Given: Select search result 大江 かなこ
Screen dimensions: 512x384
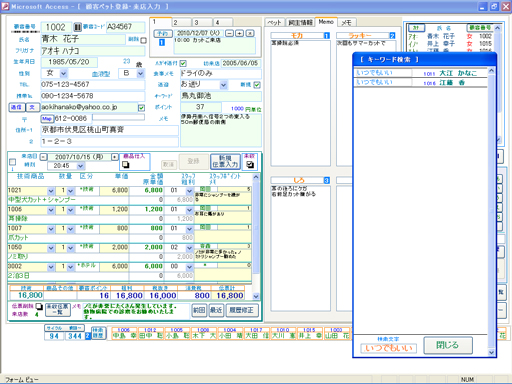Looking at the screenshot, I should (421, 73).
